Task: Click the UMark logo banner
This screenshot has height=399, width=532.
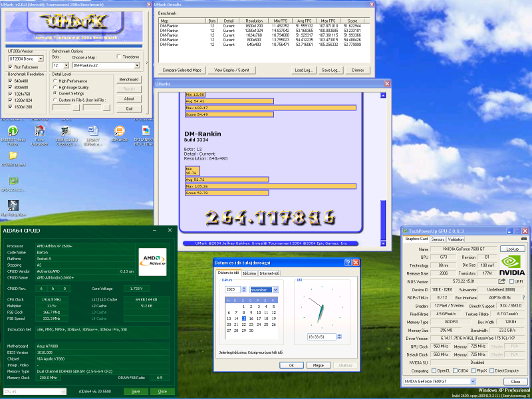Action: [74, 27]
